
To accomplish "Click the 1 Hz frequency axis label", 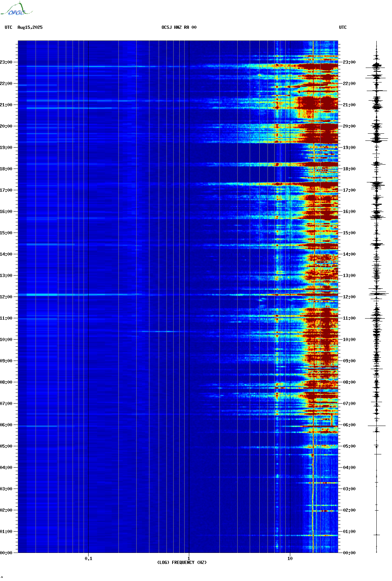I will pos(189,559).
